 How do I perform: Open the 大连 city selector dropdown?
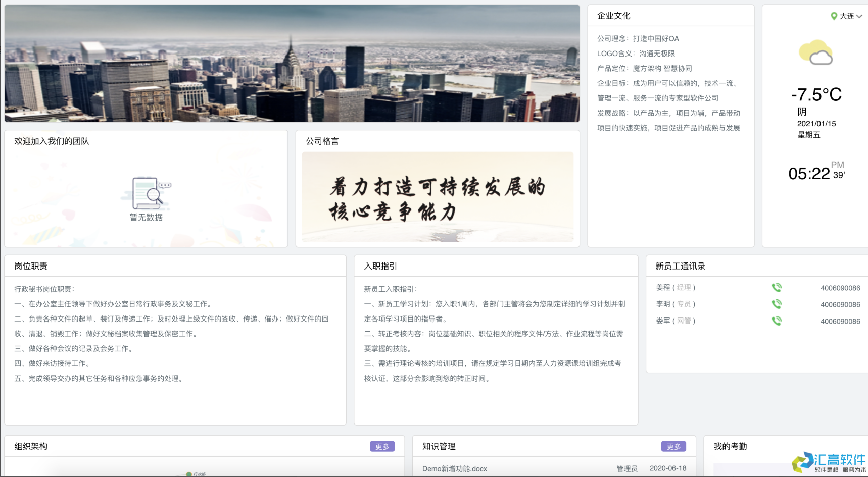(848, 16)
